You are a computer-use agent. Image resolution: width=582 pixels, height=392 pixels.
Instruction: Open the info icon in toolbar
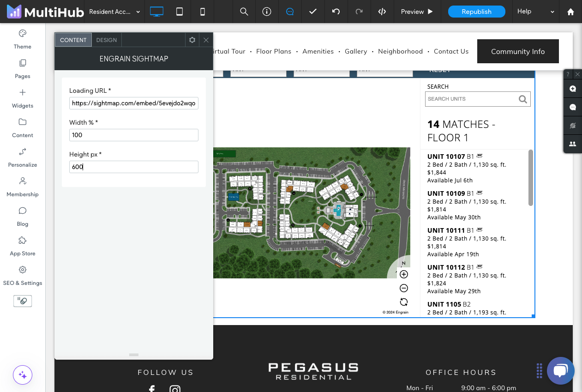267,12
